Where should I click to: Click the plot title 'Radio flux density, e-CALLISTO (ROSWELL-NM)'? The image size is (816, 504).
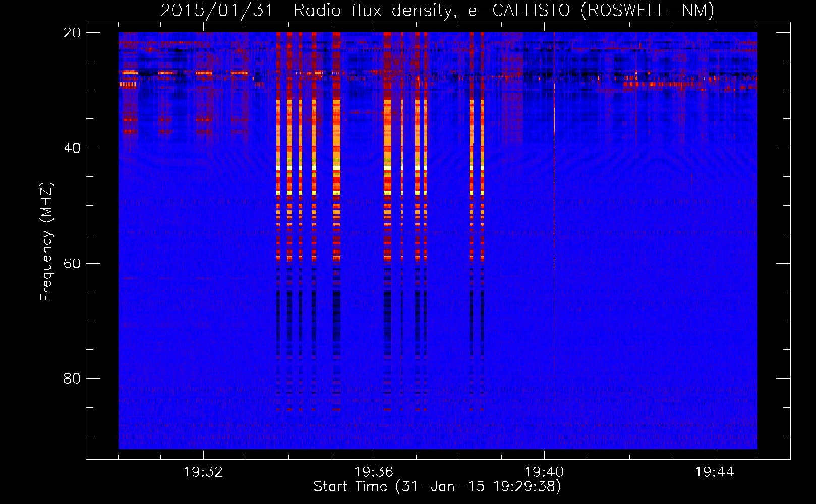point(504,10)
